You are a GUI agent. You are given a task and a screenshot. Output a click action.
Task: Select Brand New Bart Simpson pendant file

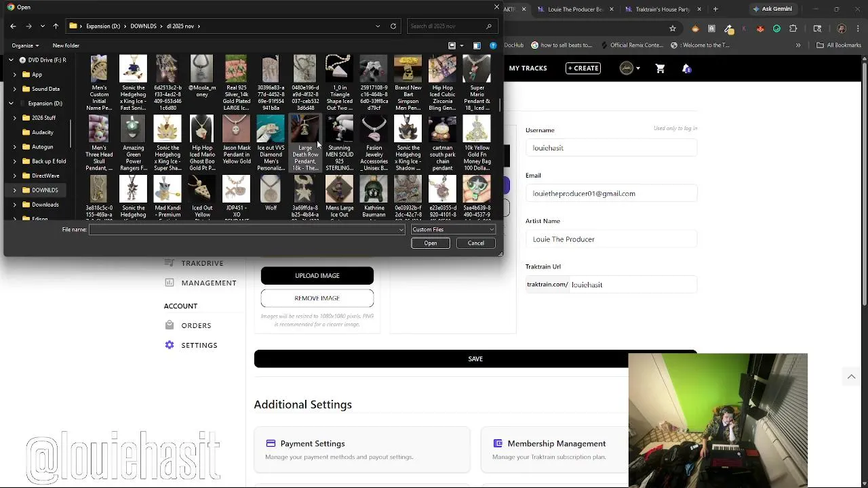(x=408, y=83)
